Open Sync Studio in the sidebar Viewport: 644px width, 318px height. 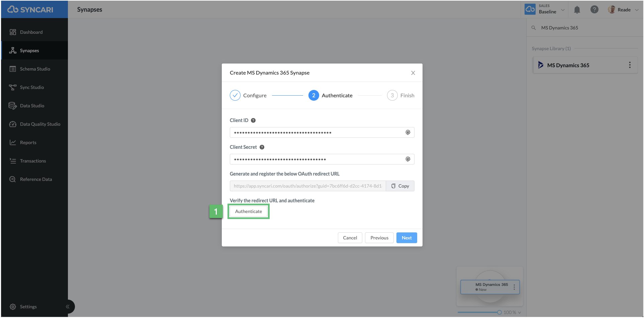click(x=32, y=87)
